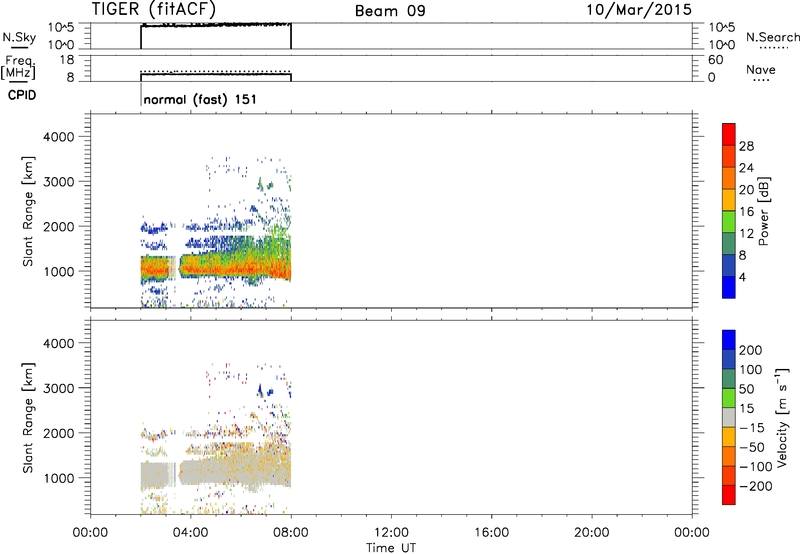Click the 12:00 time tick label
This screenshot has width=800, height=554.
[x=391, y=533]
